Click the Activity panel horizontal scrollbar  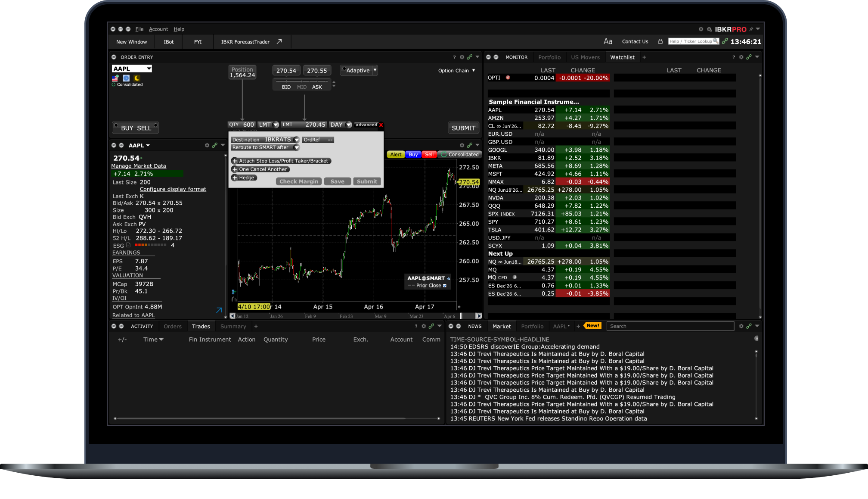pyautogui.click(x=261, y=418)
